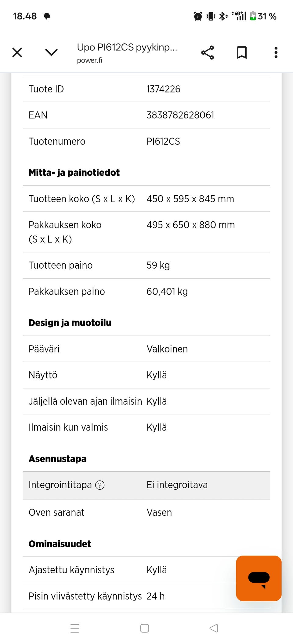Tap the back triangle in navigation bar
The height and width of the screenshot is (644, 293).
click(214, 628)
